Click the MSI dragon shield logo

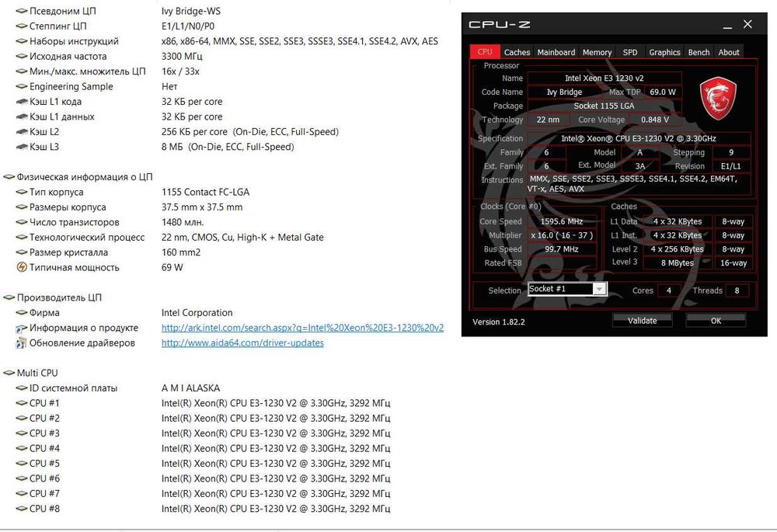coord(717,98)
